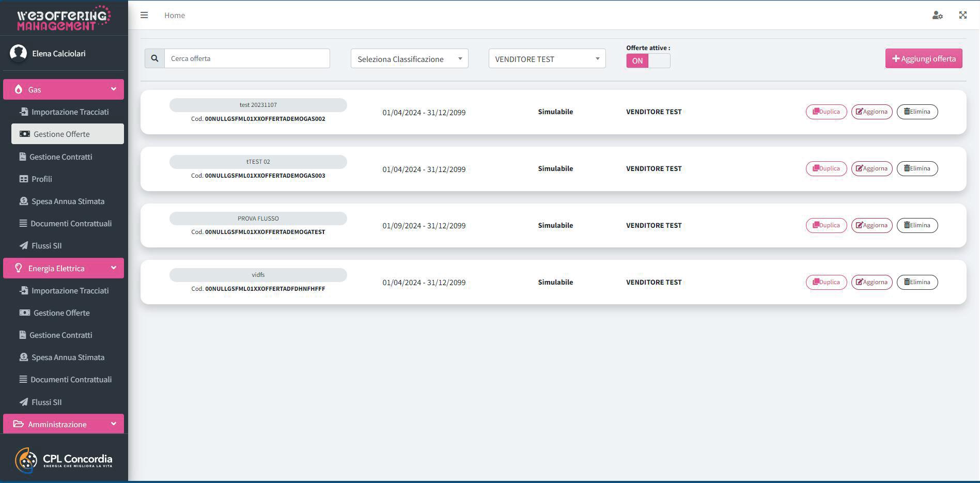Click Aggiorna for the PROVA FLUSSO offer
This screenshot has width=980, height=483.
[872, 225]
